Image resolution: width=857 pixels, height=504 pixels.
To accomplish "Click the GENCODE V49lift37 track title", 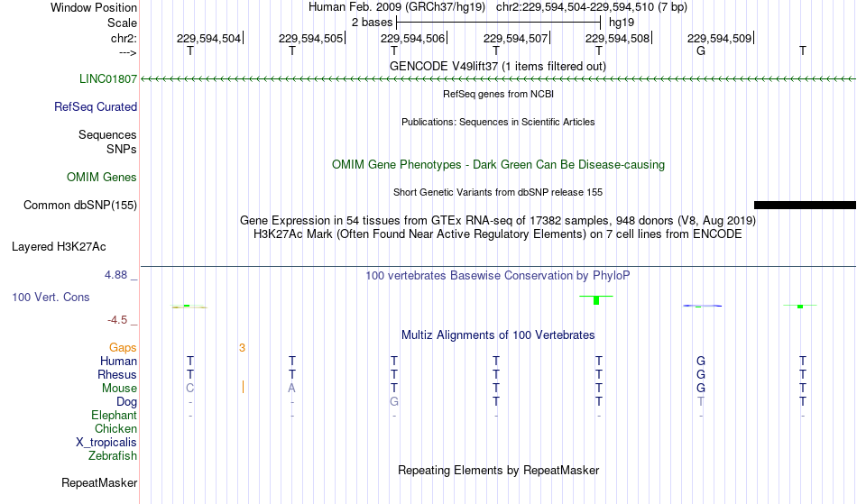I will (x=497, y=66).
